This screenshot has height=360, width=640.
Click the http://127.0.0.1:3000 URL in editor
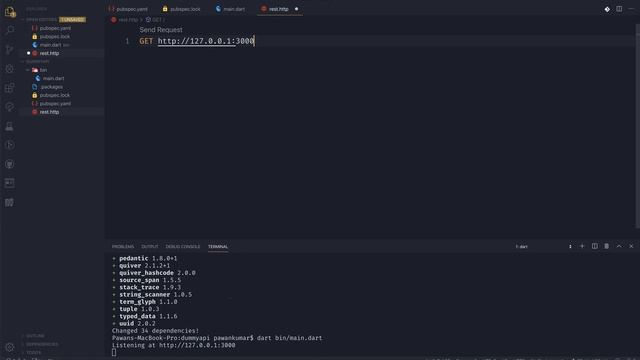(x=206, y=41)
